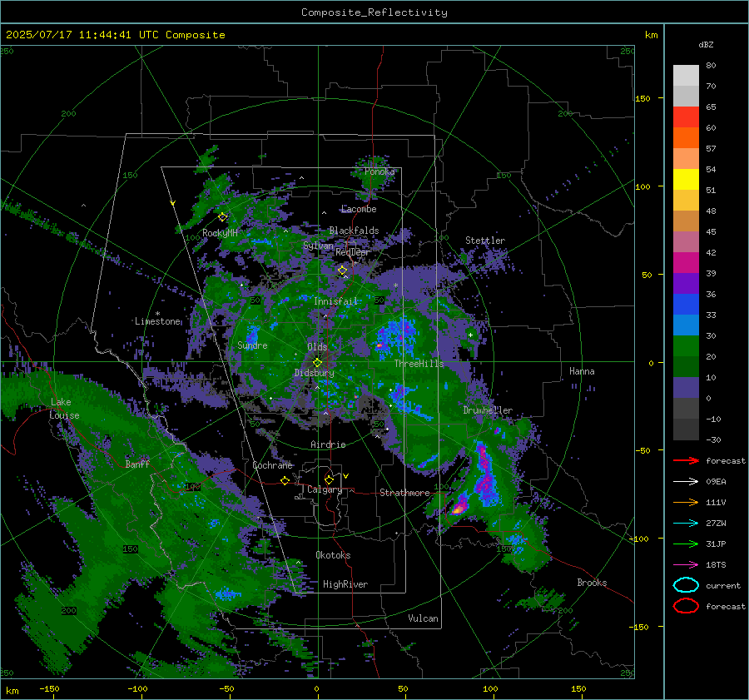This screenshot has width=749, height=700.
Task: Click the Sylvan label on map
Action: pos(318,246)
